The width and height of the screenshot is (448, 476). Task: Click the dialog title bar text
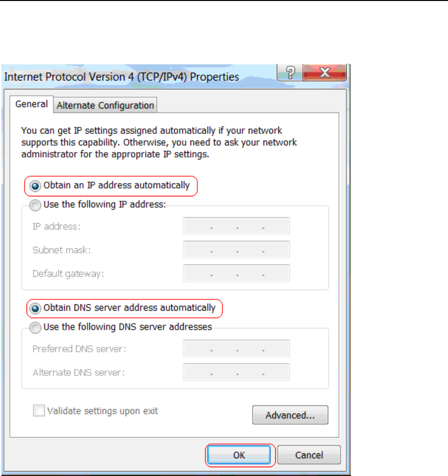tap(122, 77)
